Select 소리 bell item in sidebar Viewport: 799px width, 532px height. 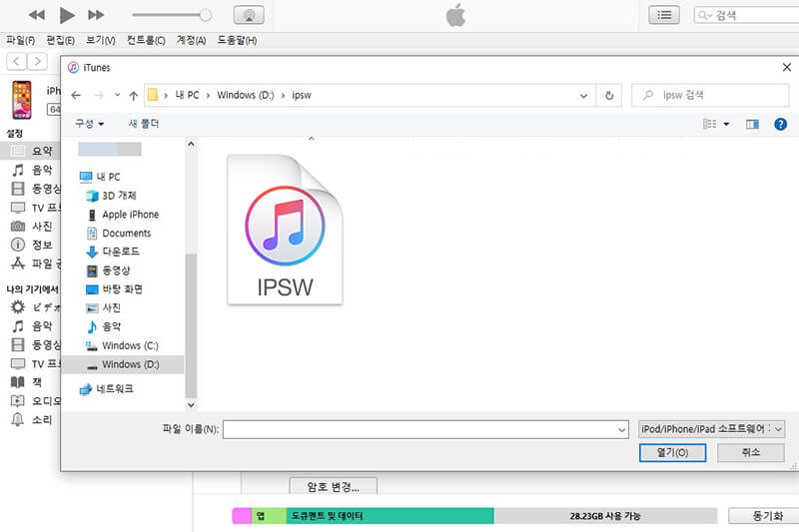(x=32, y=420)
